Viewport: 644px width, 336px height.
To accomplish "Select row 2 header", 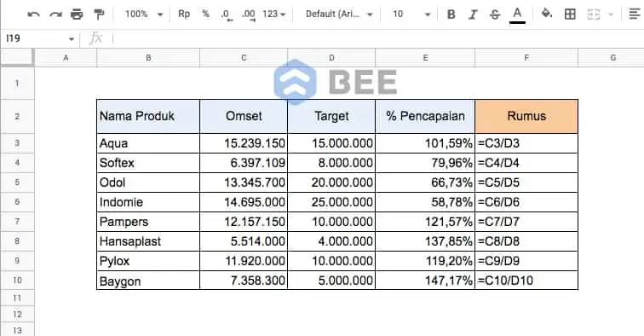I will point(17,116).
